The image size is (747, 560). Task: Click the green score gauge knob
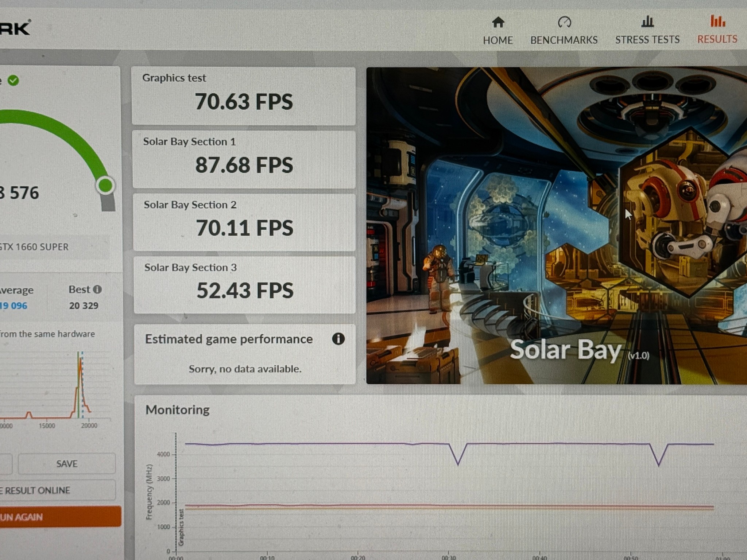[x=105, y=186]
